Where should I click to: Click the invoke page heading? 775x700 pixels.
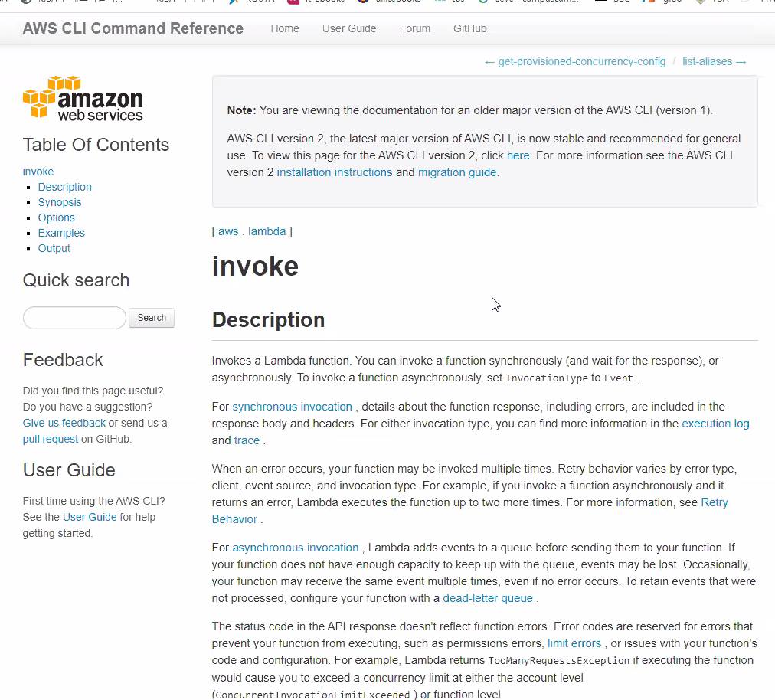pyautogui.click(x=255, y=266)
